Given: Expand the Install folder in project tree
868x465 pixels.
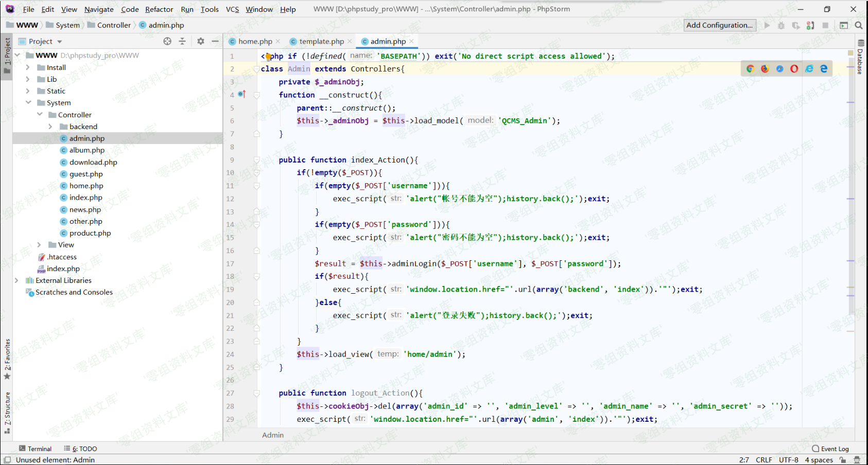Looking at the screenshot, I should pyautogui.click(x=28, y=67).
